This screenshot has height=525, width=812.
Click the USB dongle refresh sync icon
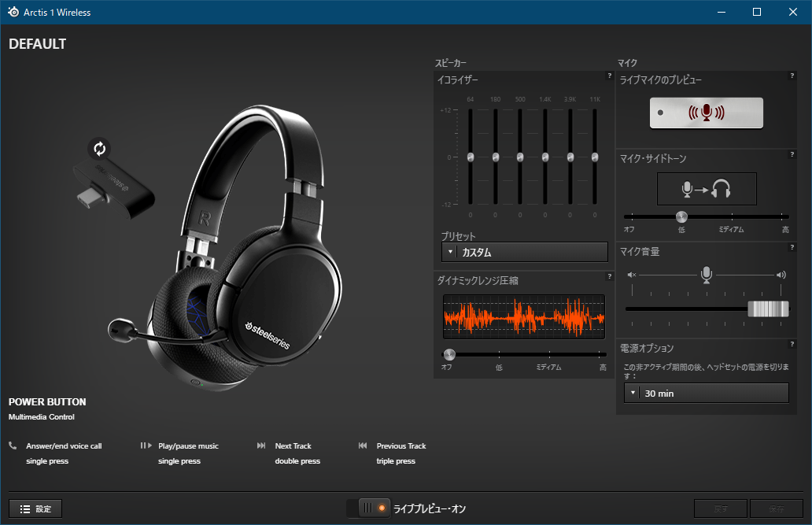point(99,150)
